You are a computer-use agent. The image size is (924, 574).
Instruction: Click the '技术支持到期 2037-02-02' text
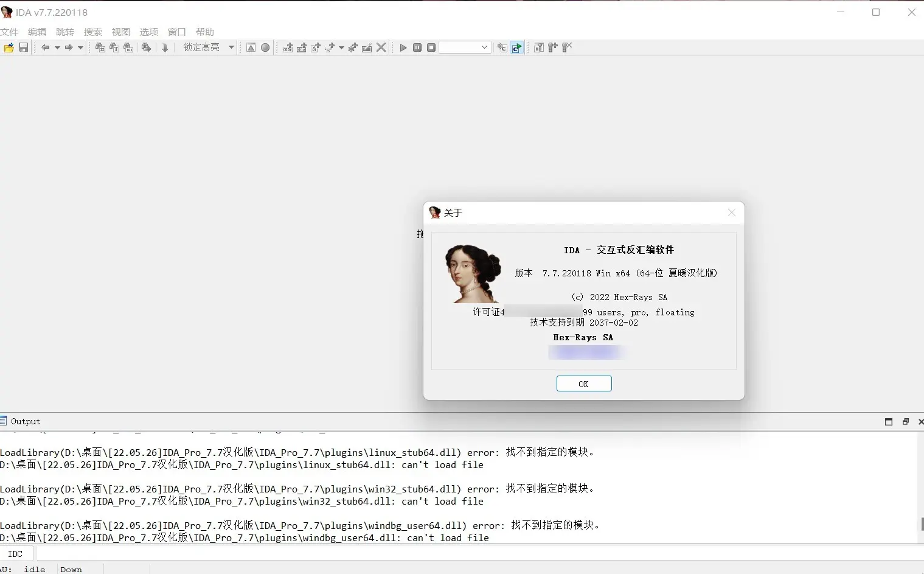tap(584, 323)
